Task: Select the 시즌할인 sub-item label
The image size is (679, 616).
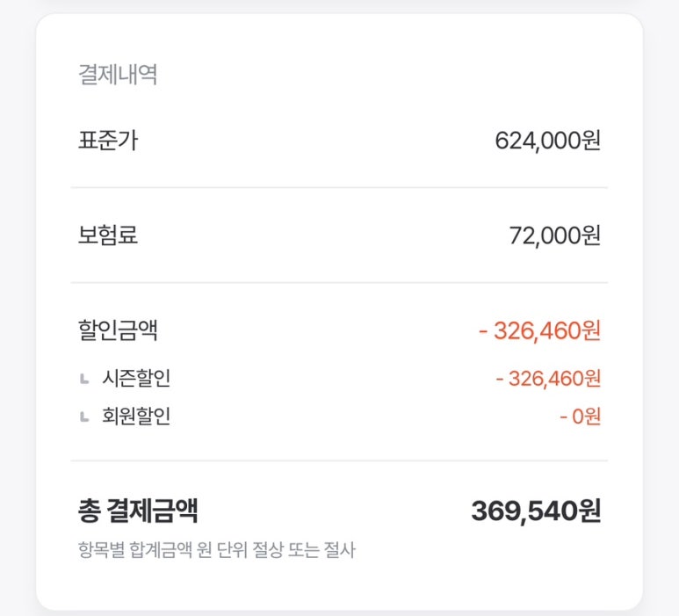Action: (136, 378)
